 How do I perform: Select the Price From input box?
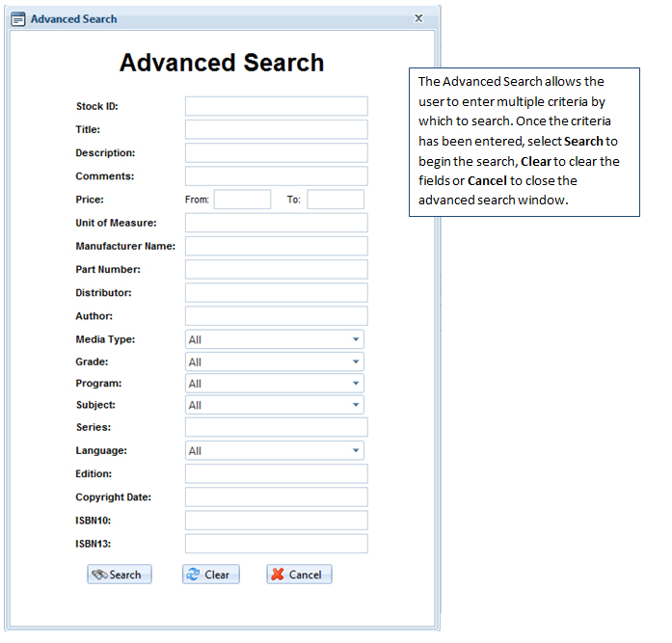pos(242,200)
